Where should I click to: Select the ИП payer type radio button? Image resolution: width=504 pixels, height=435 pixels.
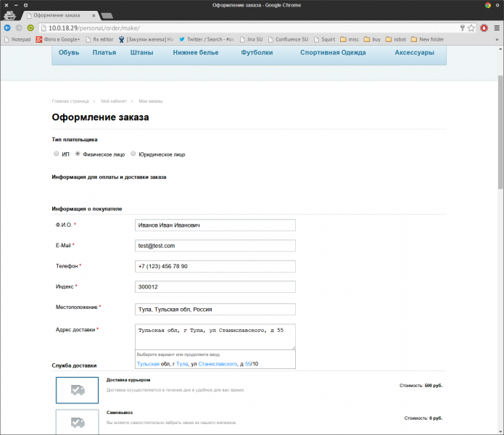[57, 154]
